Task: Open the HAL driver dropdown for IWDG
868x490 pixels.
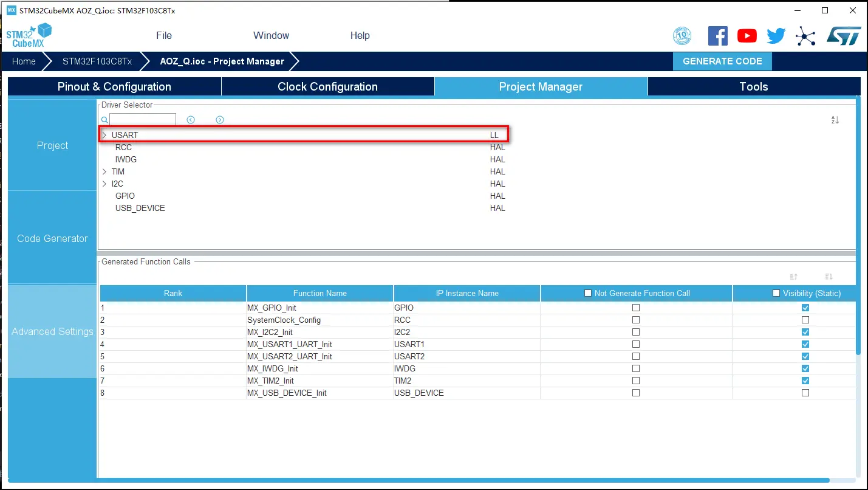Action: tap(497, 159)
